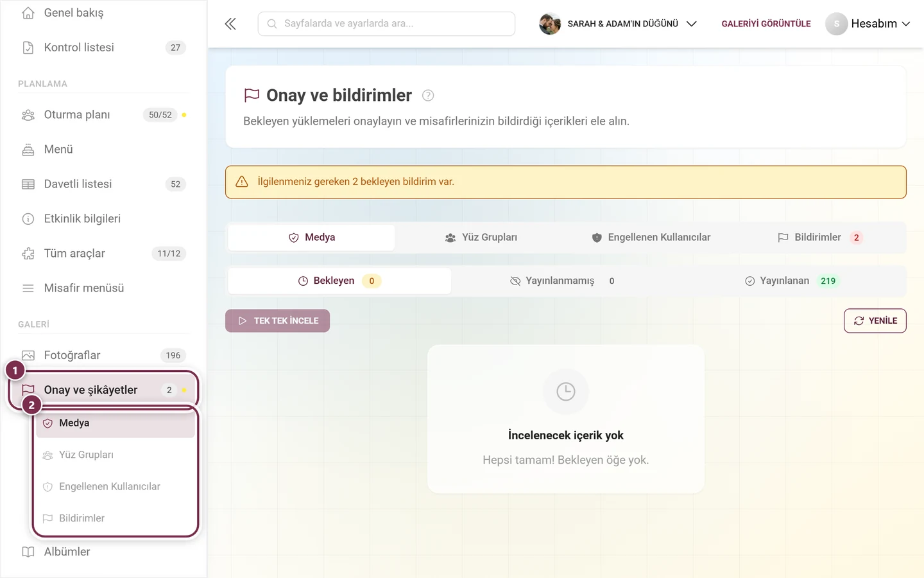The image size is (924, 578).
Task: Click the 50/52 badge on Oturma planı
Action: point(160,115)
